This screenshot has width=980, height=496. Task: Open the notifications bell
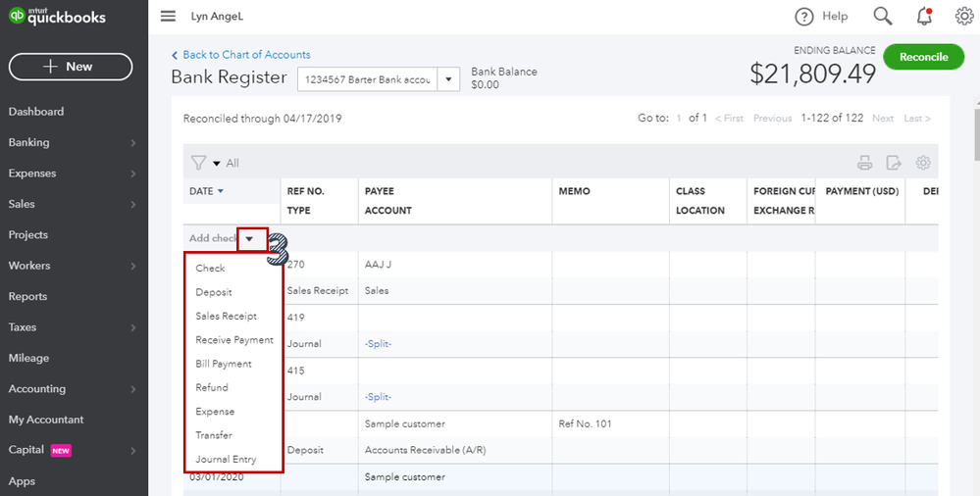924,17
